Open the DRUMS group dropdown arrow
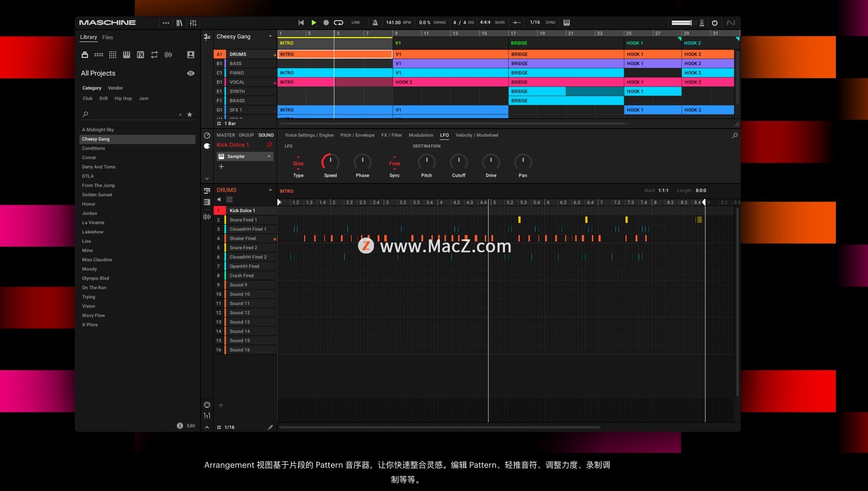The width and height of the screenshot is (868, 491). pyautogui.click(x=270, y=190)
